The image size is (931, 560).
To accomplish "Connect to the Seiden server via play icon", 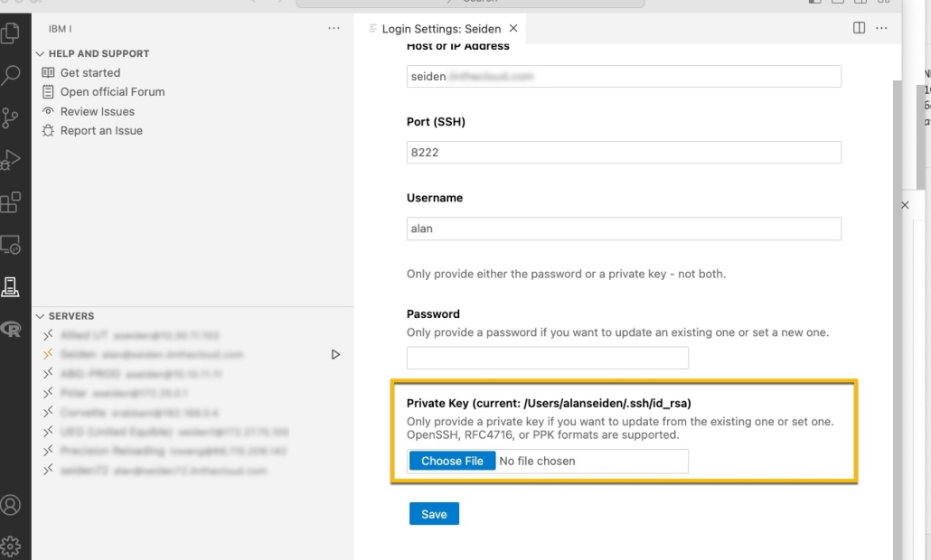I will 335,354.
